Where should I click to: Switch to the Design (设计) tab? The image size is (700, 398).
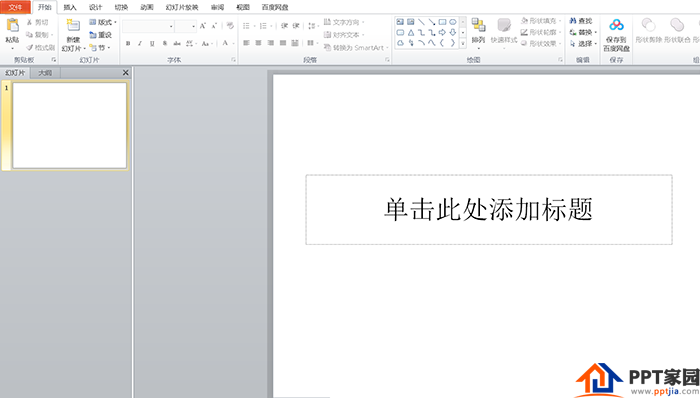pyautogui.click(x=96, y=7)
